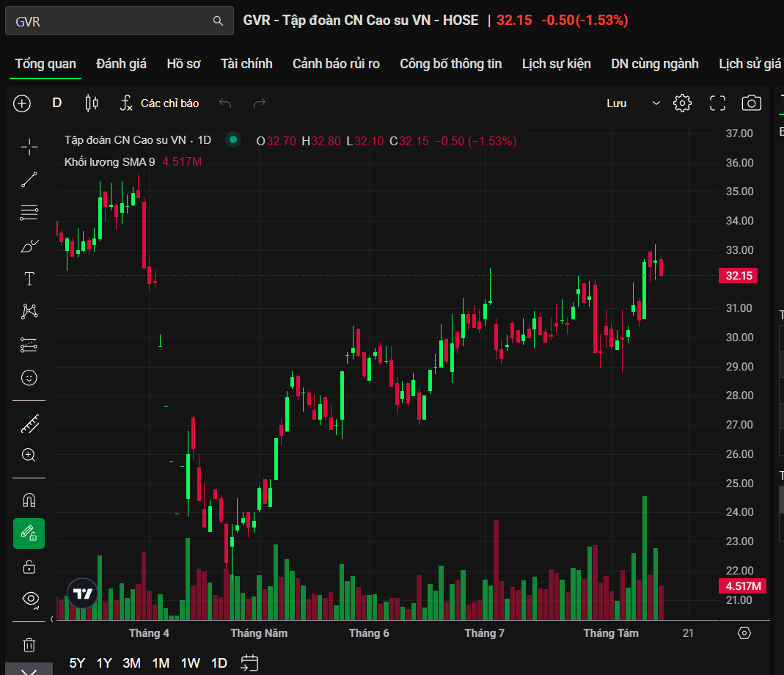Select the trend line tool
The width and height of the screenshot is (784, 675).
(x=29, y=180)
